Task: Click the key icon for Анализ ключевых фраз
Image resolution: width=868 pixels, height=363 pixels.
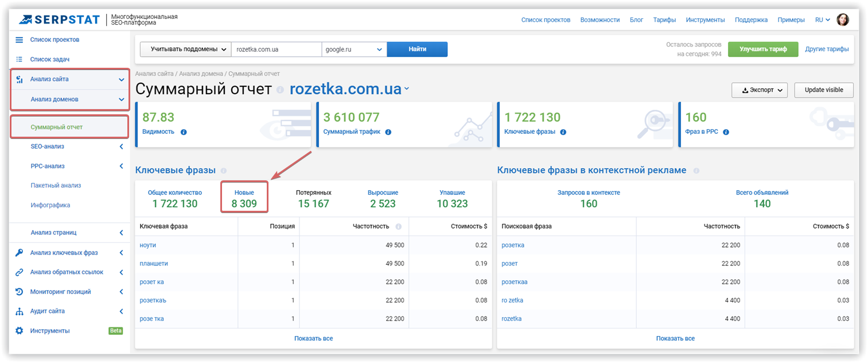Action: coord(19,253)
